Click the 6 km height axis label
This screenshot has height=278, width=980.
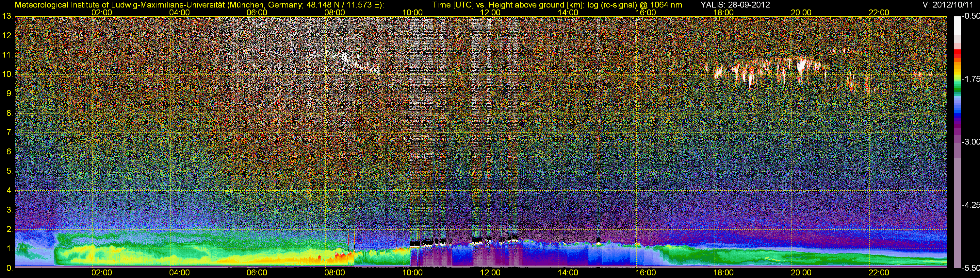9,151
